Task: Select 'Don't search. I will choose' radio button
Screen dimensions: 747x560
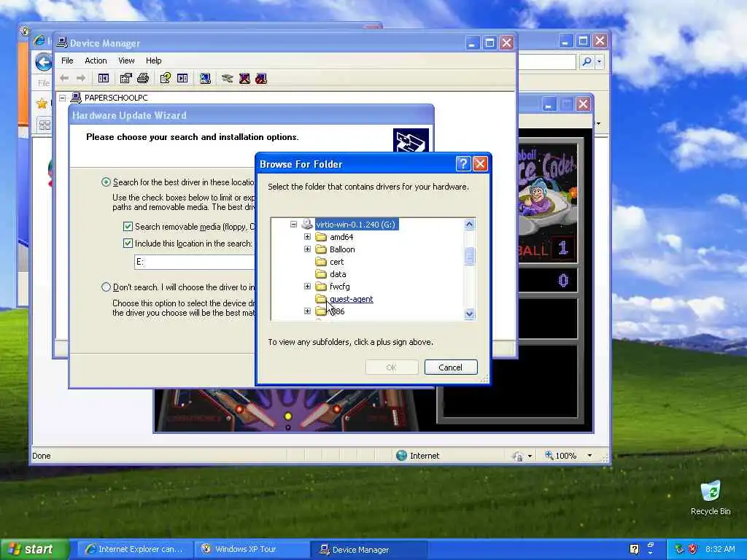Action: tap(106, 287)
